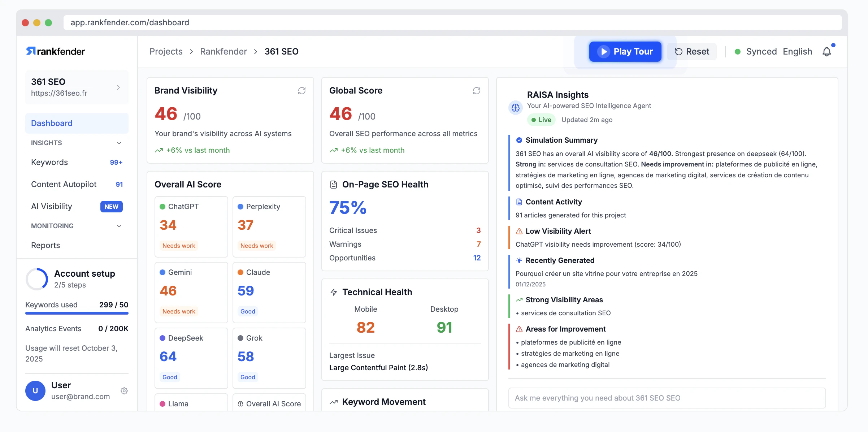
Task: Start the Play Tour button
Action: pyautogui.click(x=625, y=52)
